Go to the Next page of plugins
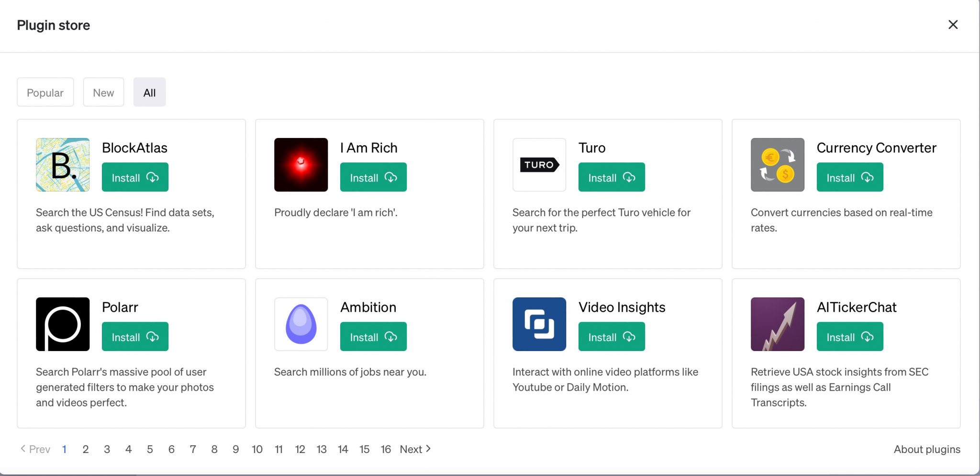The width and height of the screenshot is (980, 476). coord(415,449)
